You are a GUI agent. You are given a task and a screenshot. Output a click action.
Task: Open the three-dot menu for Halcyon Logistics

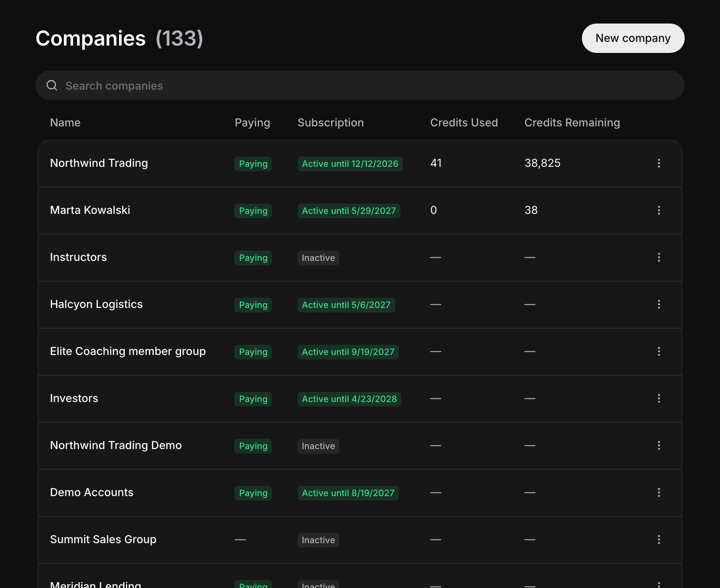(659, 304)
